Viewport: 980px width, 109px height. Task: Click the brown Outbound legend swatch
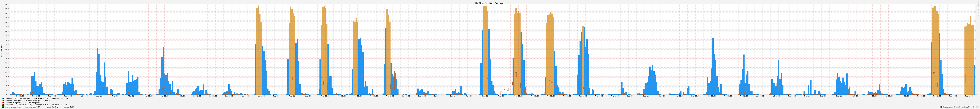[x=3, y=105]
